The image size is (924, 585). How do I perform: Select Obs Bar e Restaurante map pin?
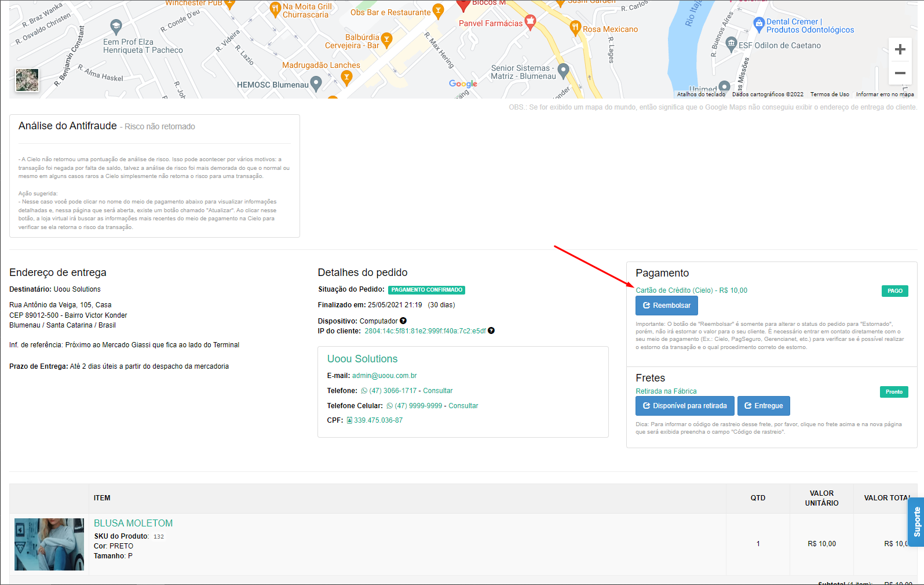coord(439,10)
